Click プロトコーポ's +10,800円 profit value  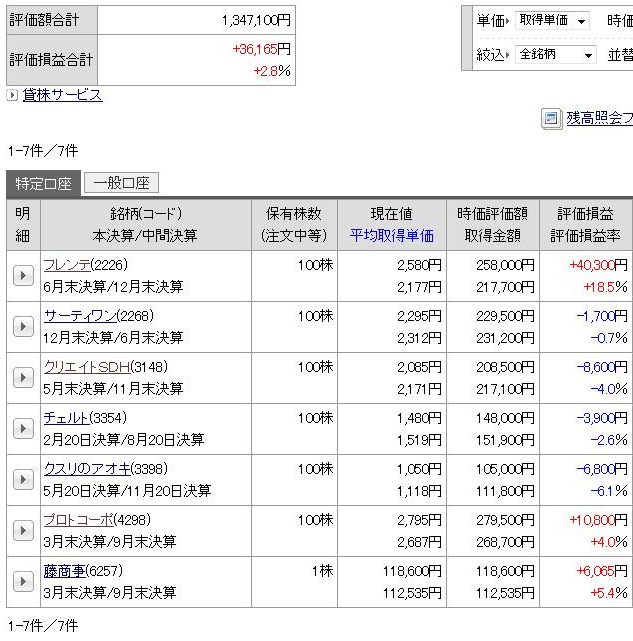click(x=598, y=520)
